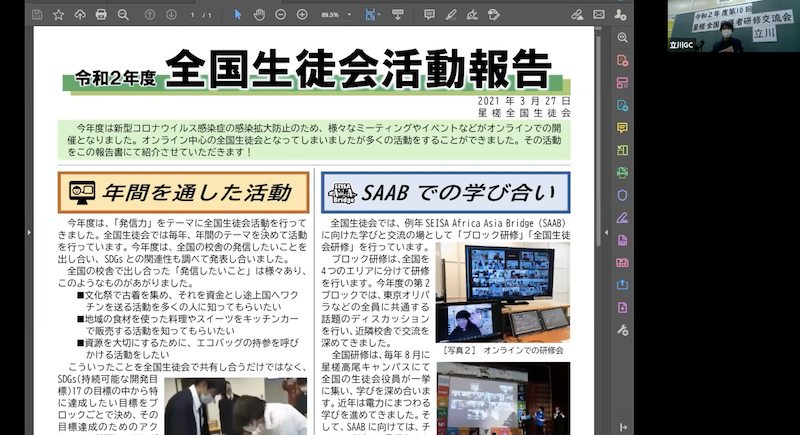Open the Sign document tool

pyautogui.click(x=472, y=15)
